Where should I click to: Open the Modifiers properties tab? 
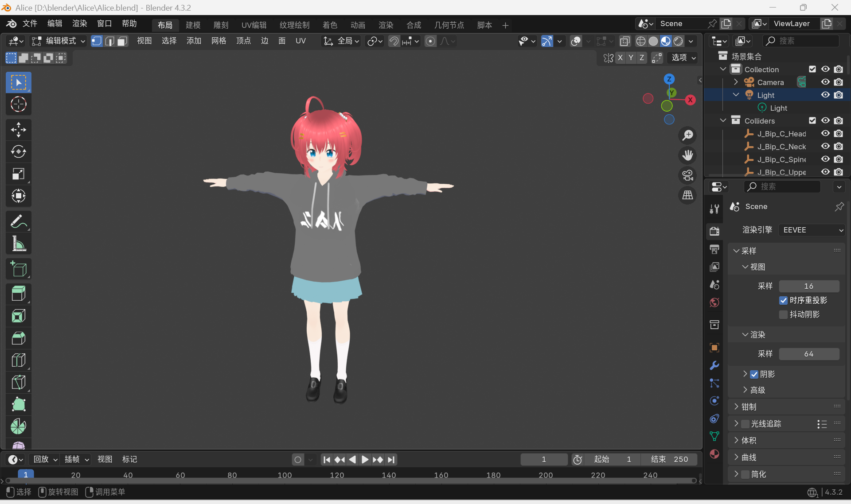point(714,365)
